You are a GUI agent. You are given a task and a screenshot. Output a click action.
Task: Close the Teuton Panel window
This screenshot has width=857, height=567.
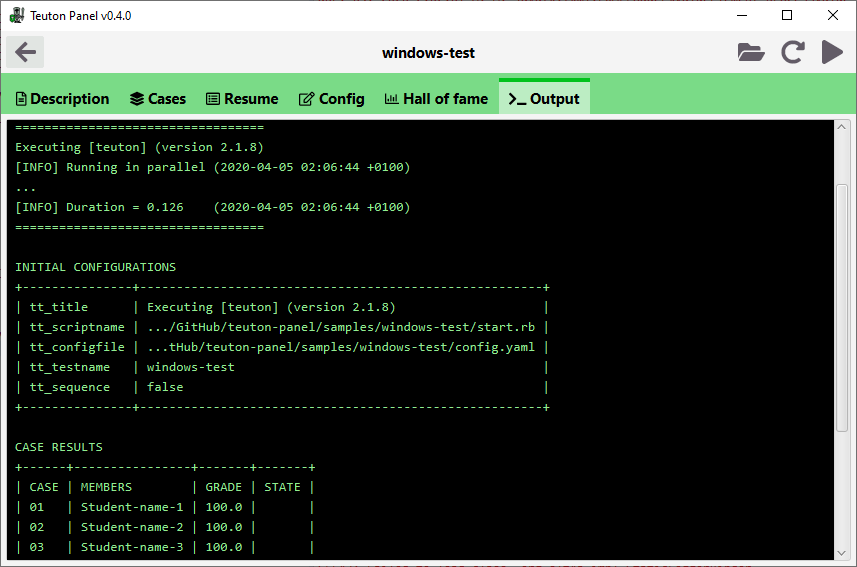point(832,15)
